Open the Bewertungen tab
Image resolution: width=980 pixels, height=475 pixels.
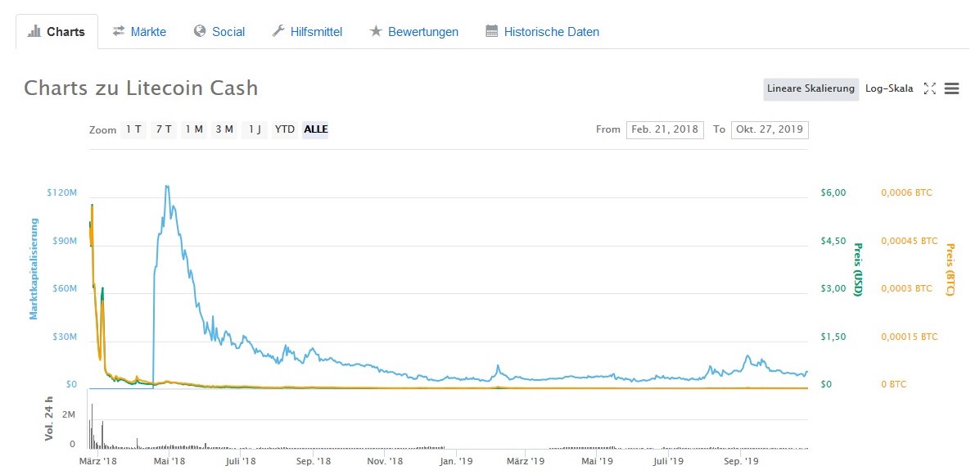(x=414, y=32)
